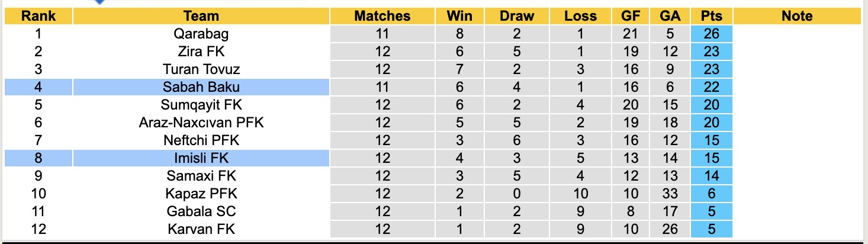The image size is (868, 244).
Task: Click the Turan Tovuz team name
Action: coord(201,69)
